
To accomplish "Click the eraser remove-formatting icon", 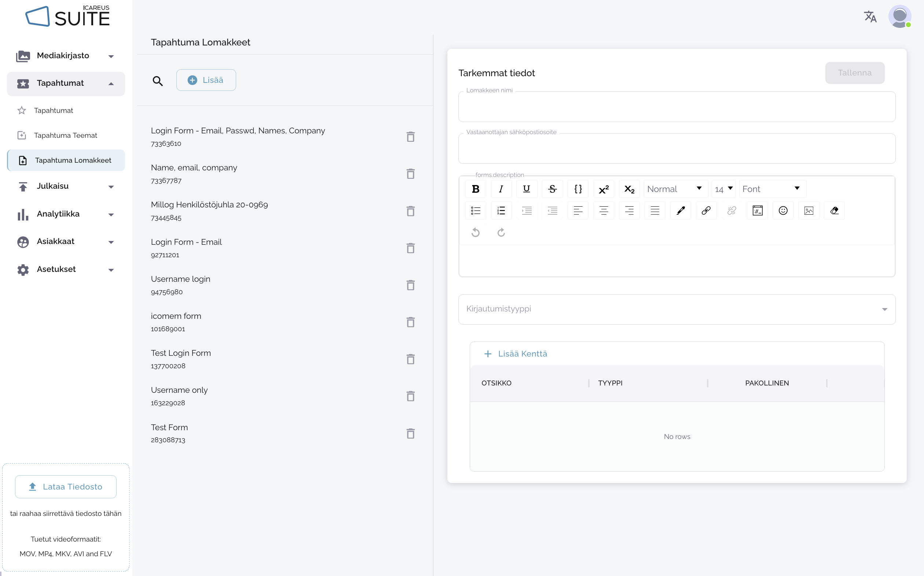I will pyautogui.click(x=834, y=211).
